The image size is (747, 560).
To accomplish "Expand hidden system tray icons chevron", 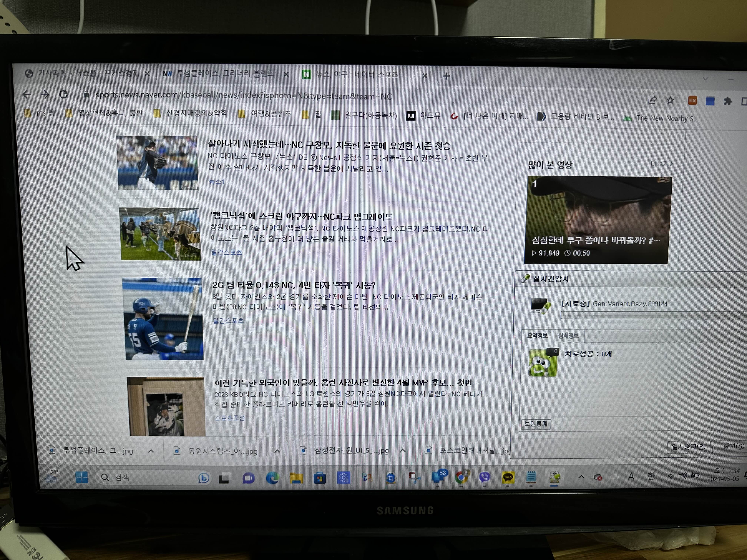I will point(581,477).
